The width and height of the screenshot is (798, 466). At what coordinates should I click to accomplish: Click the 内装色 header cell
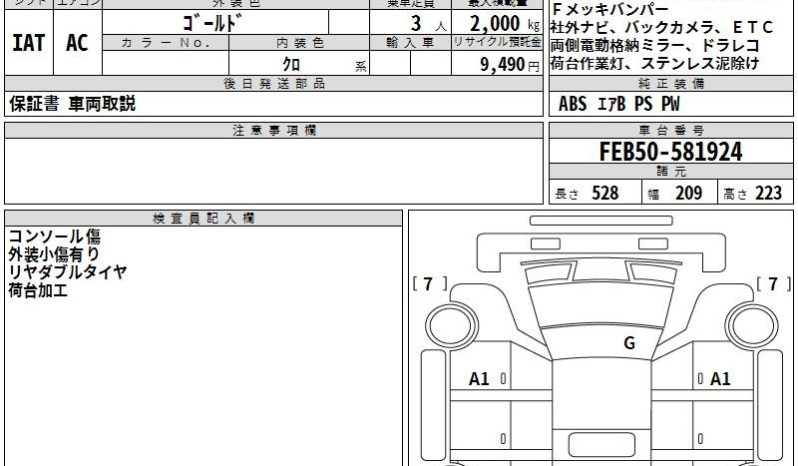coord(299,43)
